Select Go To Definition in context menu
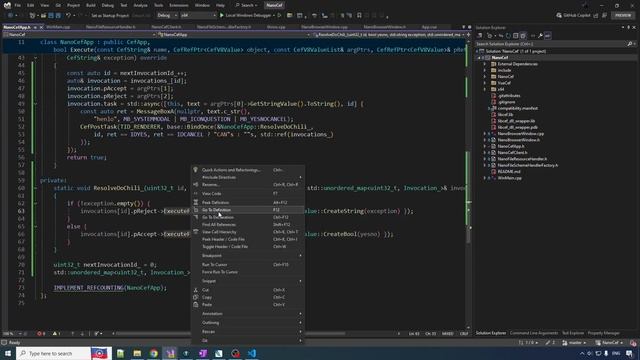Image resolution: width=640 pixels, height=360 pixels. pyautogui.click(x=248, y=210)
